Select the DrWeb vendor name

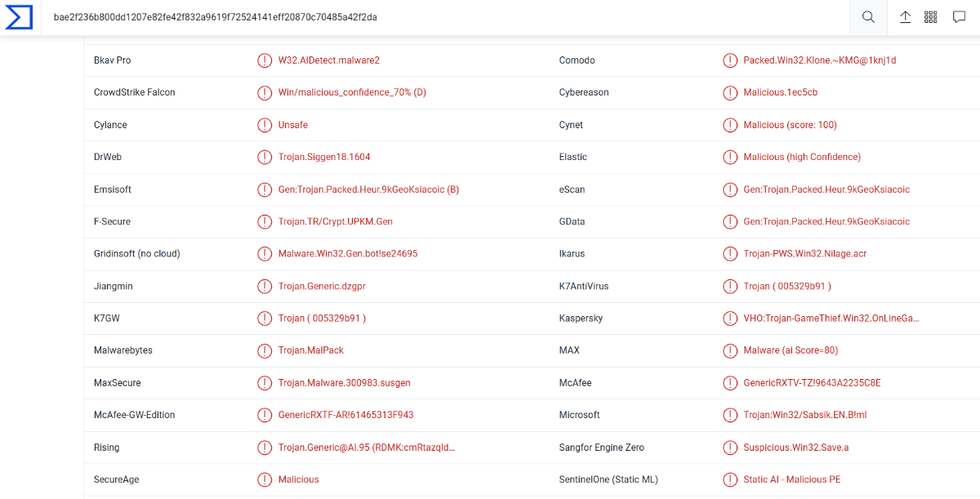[108, 157]
